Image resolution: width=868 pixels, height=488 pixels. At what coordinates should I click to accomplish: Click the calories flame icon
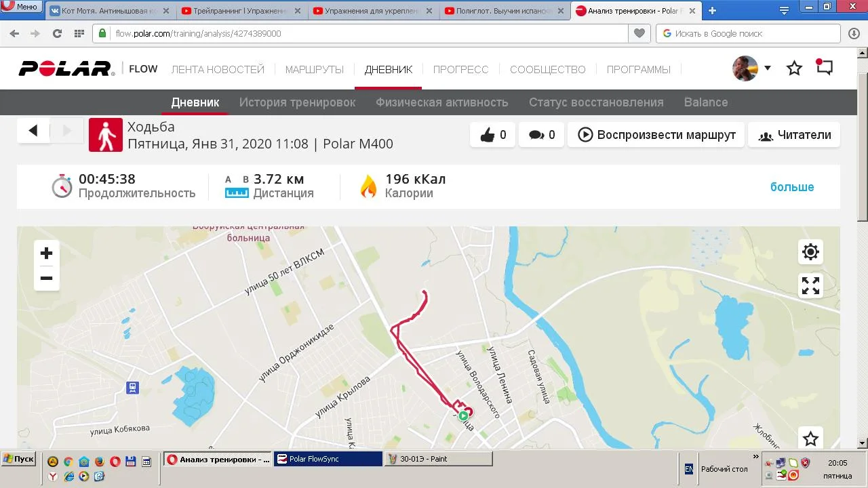point(368,186)
